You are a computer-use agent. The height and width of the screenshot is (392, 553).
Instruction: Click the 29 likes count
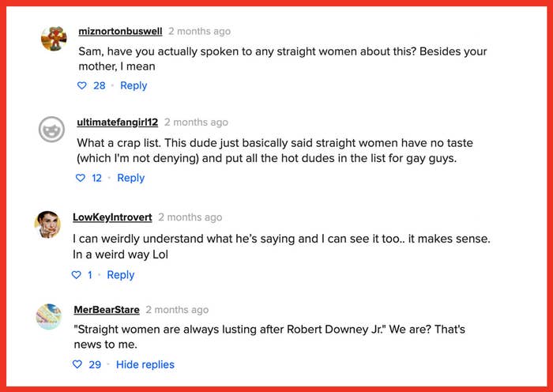95,364
